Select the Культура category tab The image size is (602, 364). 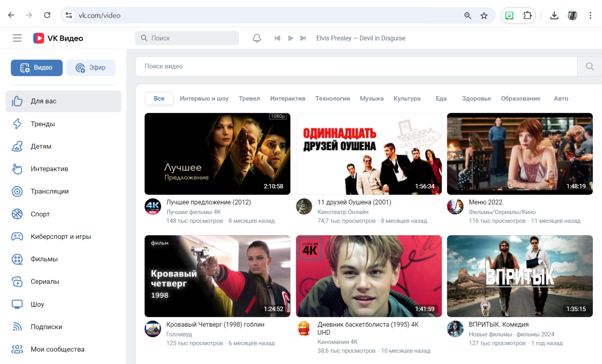407,99
